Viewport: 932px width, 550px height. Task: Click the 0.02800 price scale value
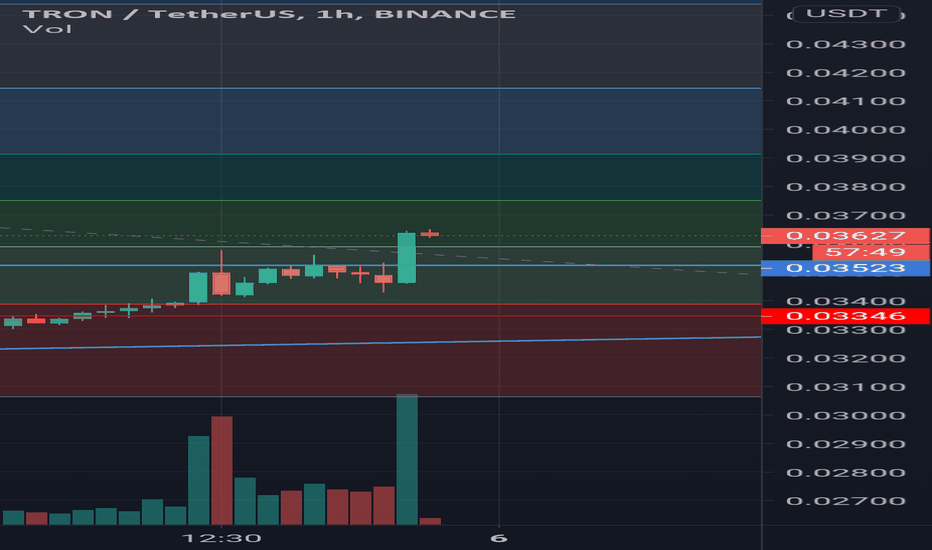[846, 473]
